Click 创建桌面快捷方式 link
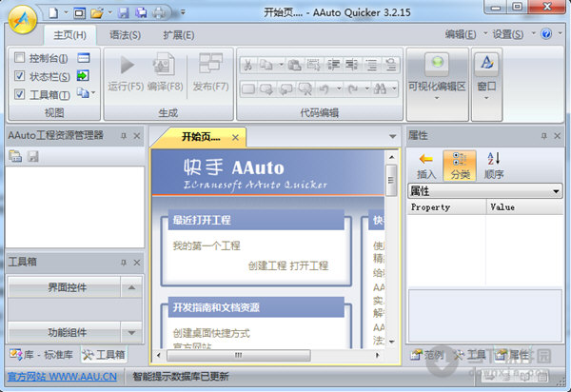Image resolution: width=571 pixels, height=392 pixels. pos(211,333)
